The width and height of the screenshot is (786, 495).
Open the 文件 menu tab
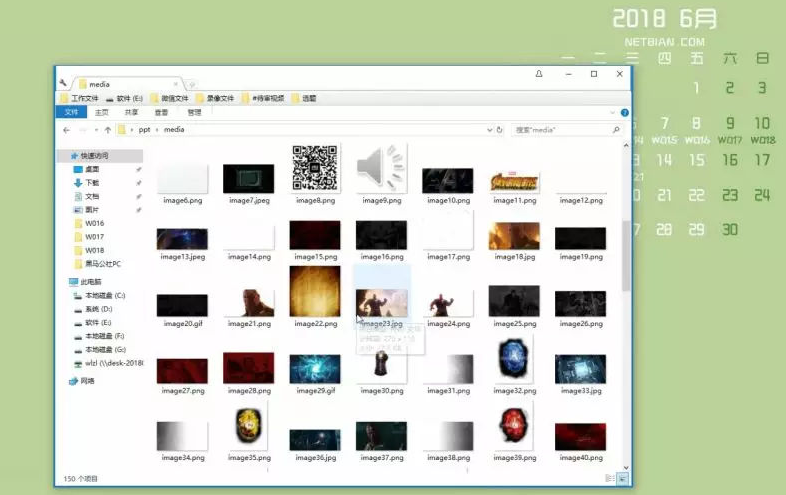71,113
